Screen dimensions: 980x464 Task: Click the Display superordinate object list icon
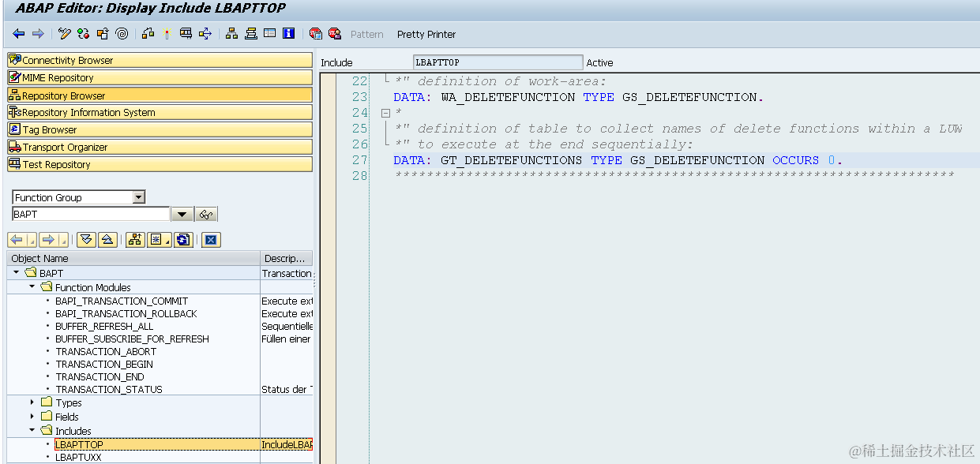pyautogui.click(x=134, y=240)
